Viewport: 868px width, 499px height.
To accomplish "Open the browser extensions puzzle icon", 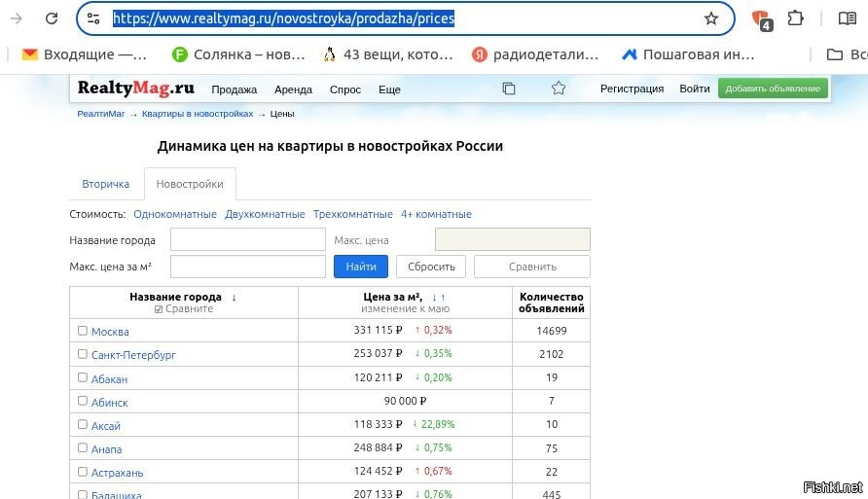I will click(x=795, y=18).
